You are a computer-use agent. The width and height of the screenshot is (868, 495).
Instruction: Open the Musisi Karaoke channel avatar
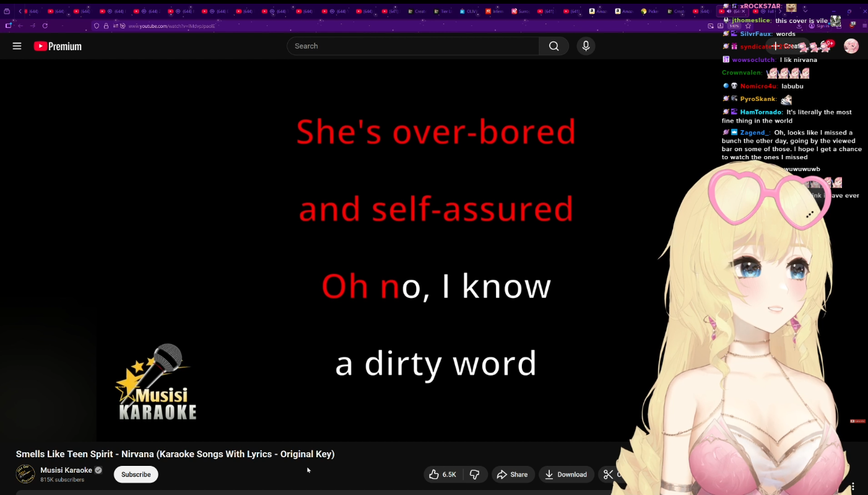(25, 475)
